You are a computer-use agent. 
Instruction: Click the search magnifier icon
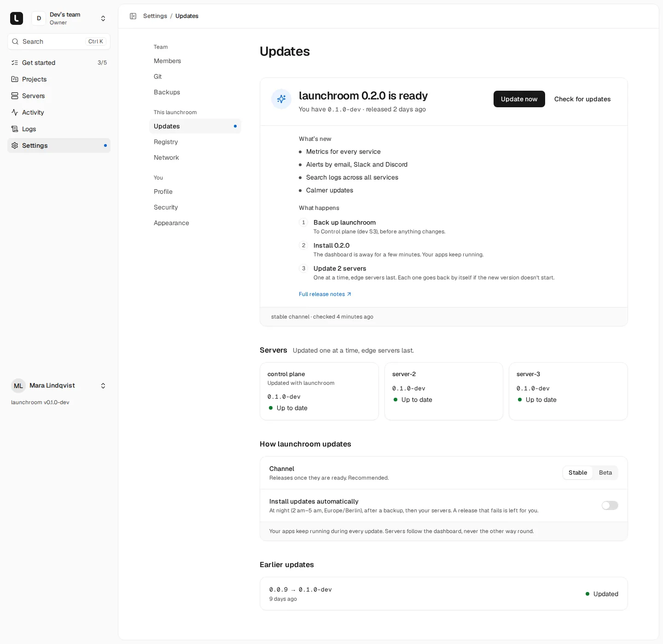[15, 41]
